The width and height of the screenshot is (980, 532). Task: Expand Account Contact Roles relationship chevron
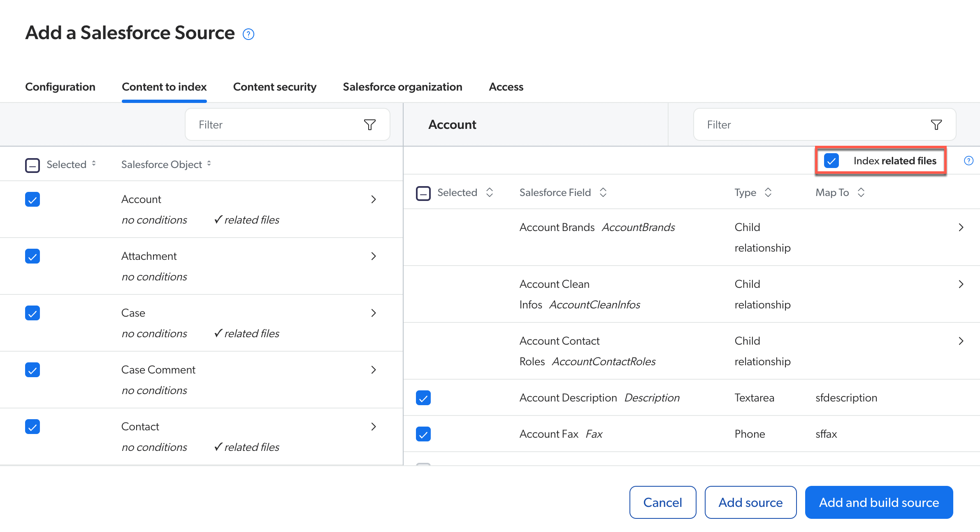[961, 341]
